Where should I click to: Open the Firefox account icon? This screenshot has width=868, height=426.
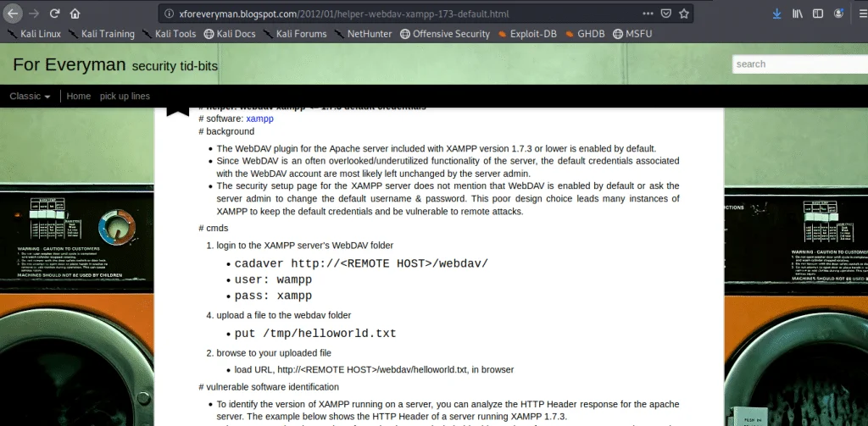(x=839, y=14)
